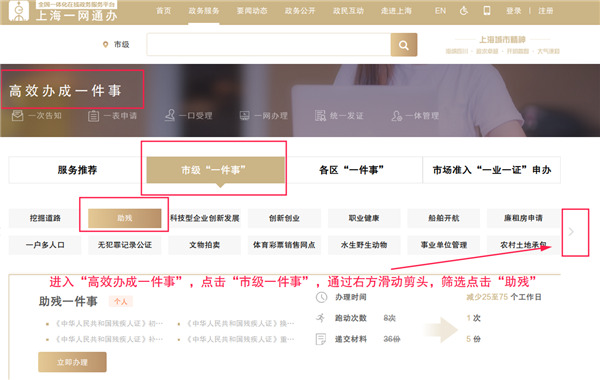Screen dimensions: 600x380
Task: Click the 个人 tag label
Action: 121,302
